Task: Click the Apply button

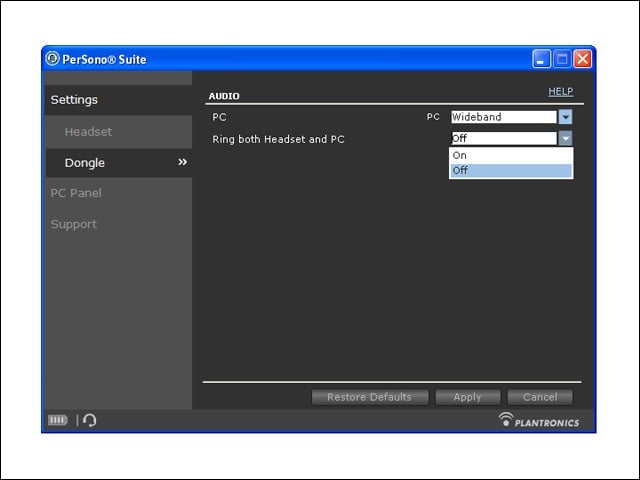Action: click(468, 397)
